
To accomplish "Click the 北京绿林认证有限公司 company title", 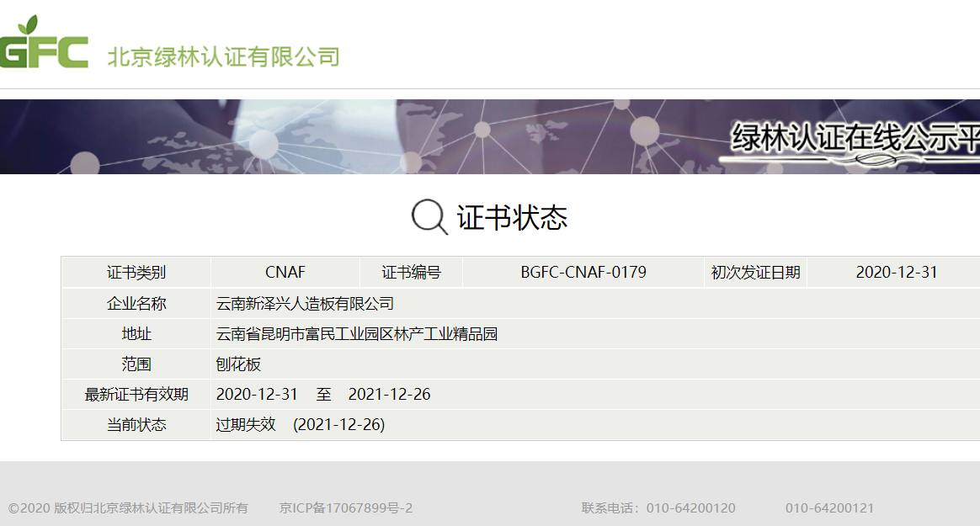I will pyautogui.click(x=224, y=57).
